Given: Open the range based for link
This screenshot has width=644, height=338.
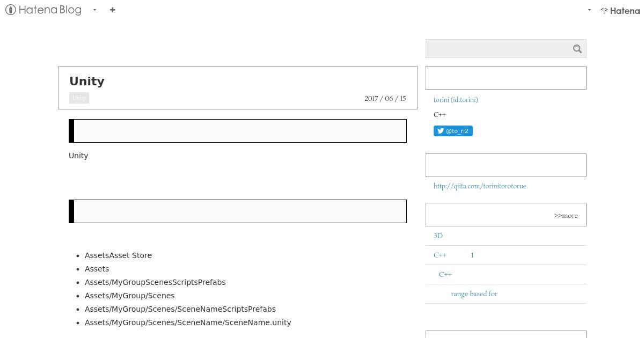Looking at the screenshot, I should pyautogui.click(x=474, y=294).
